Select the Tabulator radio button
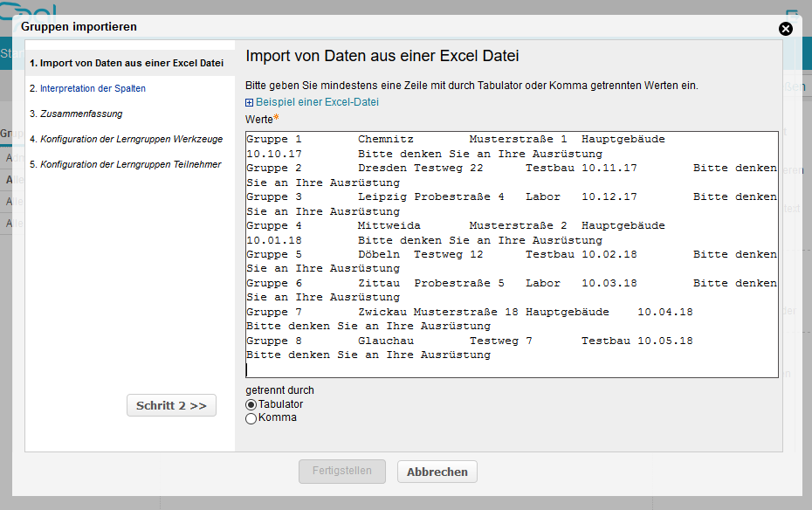This screenshot has height=510, width=812. (251, 405)
